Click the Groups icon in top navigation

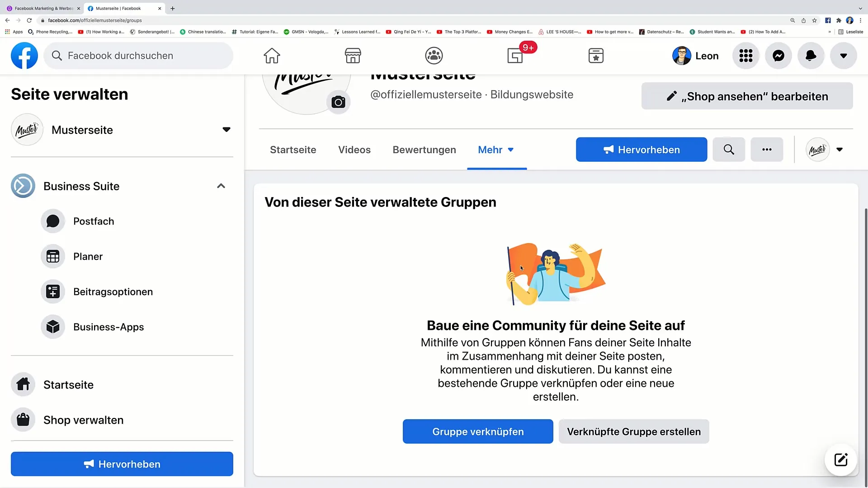(434, 56)
